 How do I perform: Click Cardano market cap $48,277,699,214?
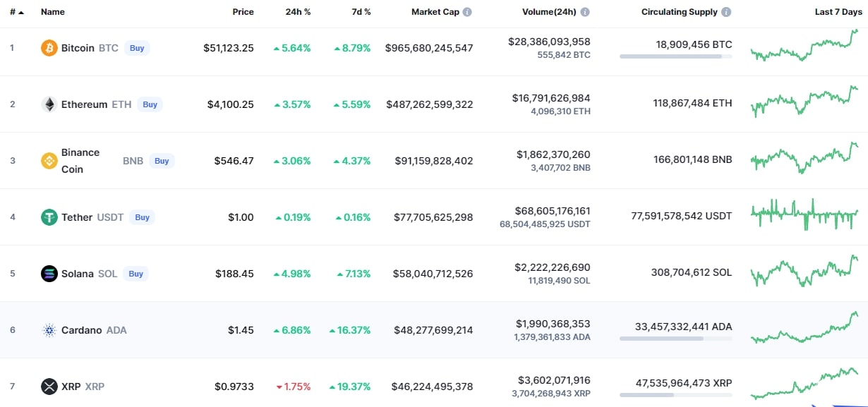[433, 330]
